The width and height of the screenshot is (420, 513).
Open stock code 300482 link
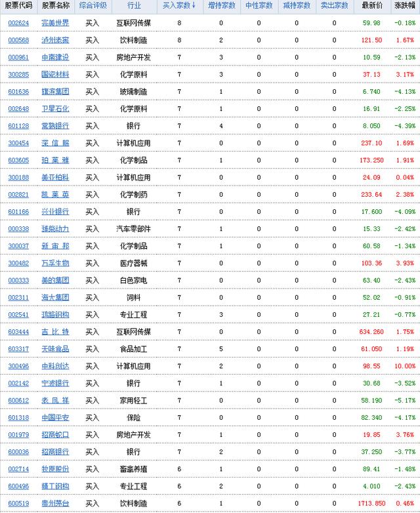coord(18,263)
